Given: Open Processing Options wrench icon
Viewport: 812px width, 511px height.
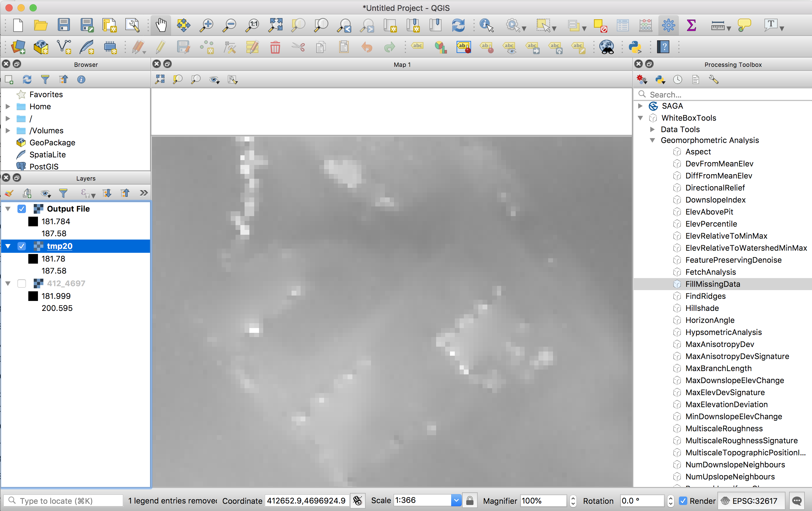Looking at the screenshot, I should 714,79.
